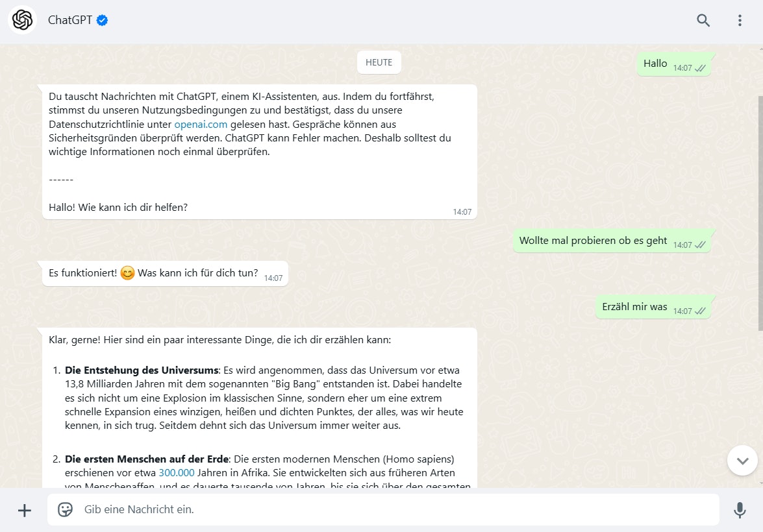Click the verified badge next to ChatGPT
The width and height of the screenshot is (763, 532).
click(103, 20)
